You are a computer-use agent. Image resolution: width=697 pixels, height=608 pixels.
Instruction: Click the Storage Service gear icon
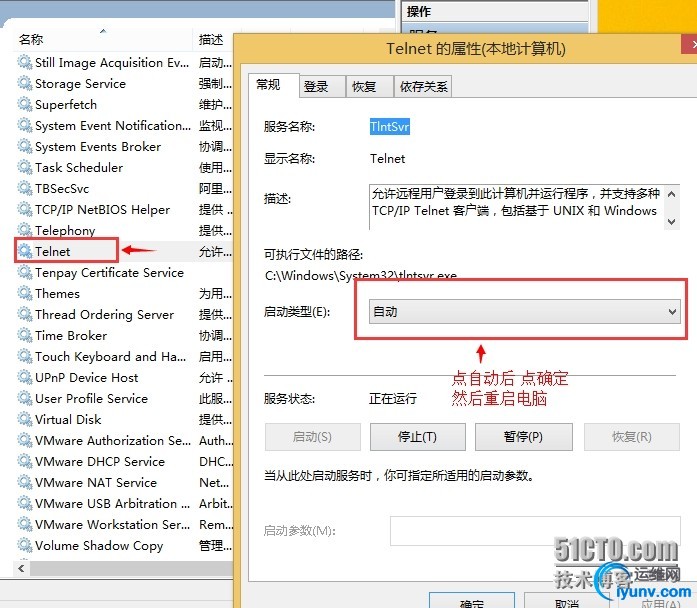click(x=24, y=83)
